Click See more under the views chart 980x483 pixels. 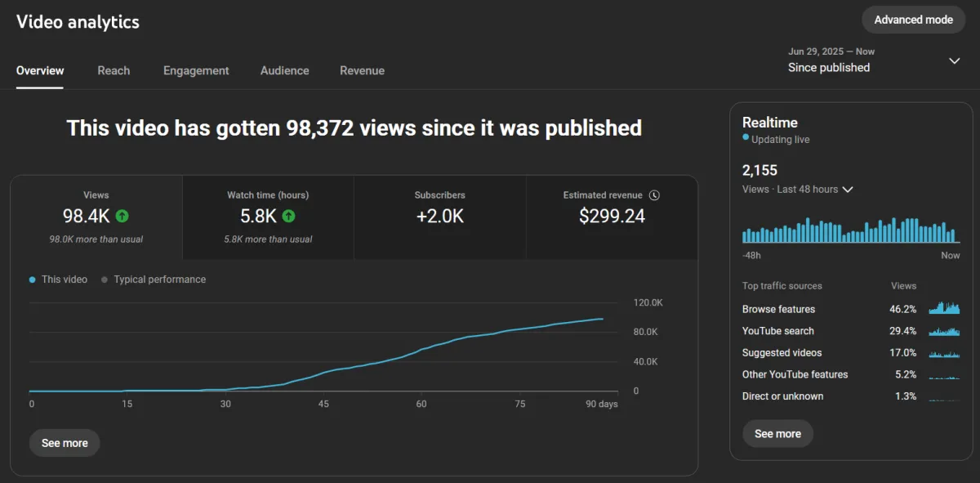[65, 443]
